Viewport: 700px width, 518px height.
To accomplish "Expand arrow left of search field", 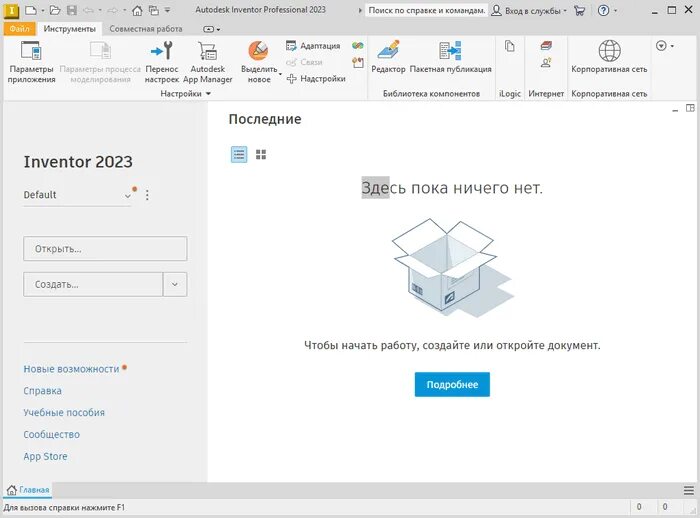I will tap(360, 10).
